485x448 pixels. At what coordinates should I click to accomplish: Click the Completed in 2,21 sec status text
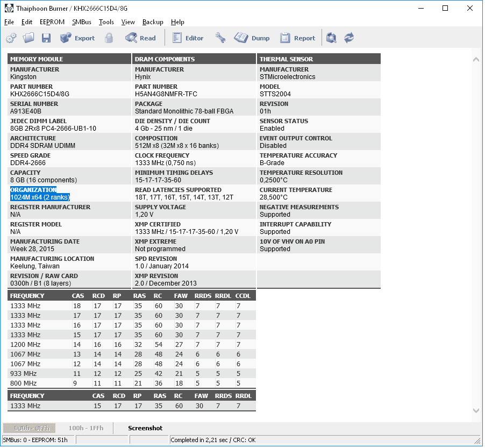point(213,440)
